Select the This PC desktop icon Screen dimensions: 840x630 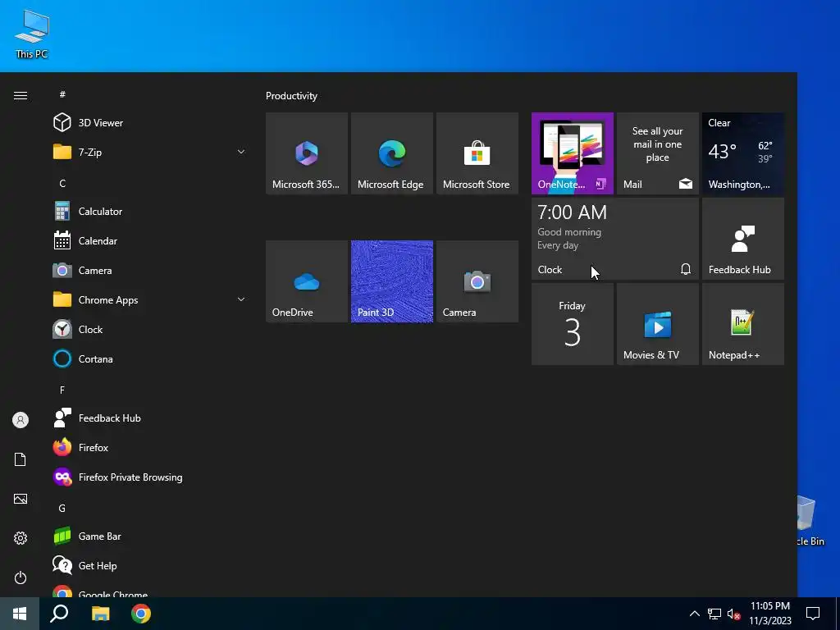tap(32, 34)
